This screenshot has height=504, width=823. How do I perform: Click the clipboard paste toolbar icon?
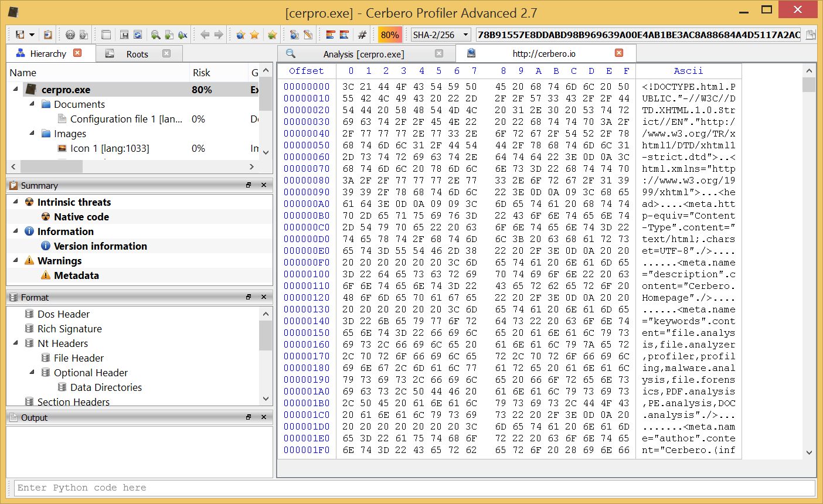point(47,35)
